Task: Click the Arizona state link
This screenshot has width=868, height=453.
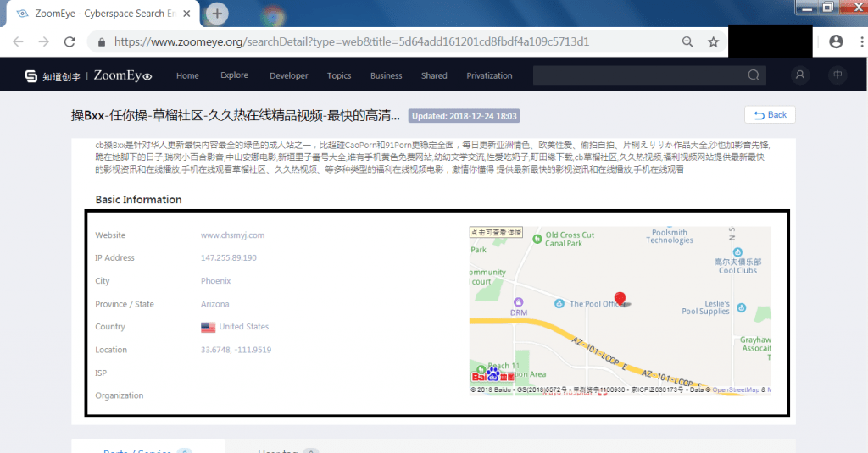Action: click(214, 304)
